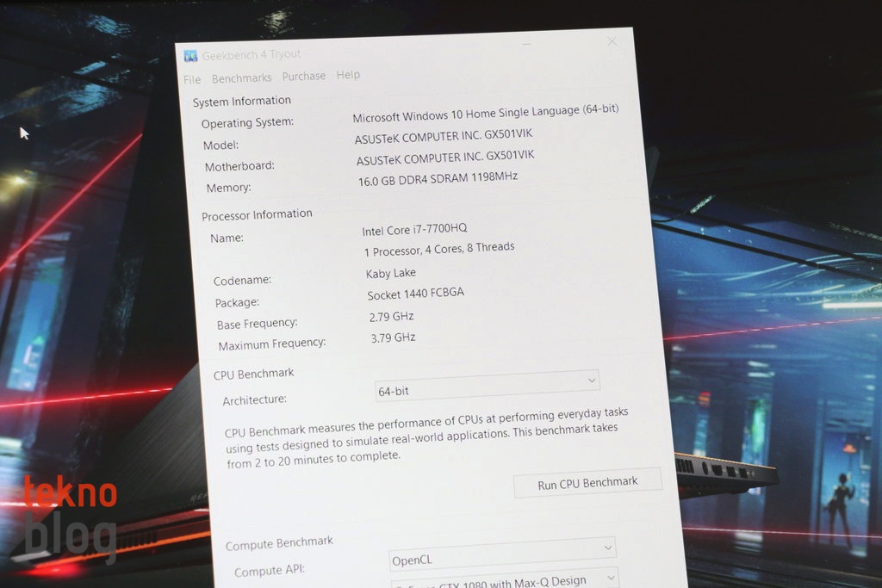Click the 'Operating System:' label
This screenshot has height=588, width=882.
pos(247,122)
